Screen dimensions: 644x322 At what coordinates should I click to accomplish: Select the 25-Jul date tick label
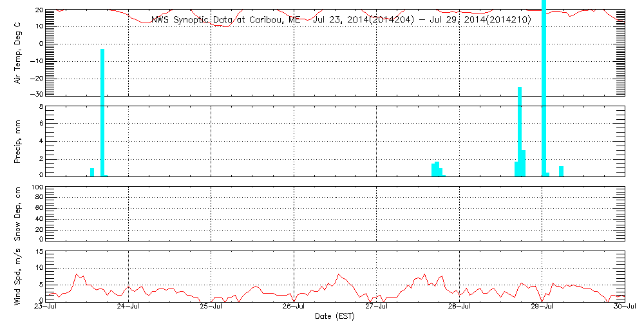pyautogui.click(x=211, y=307)
